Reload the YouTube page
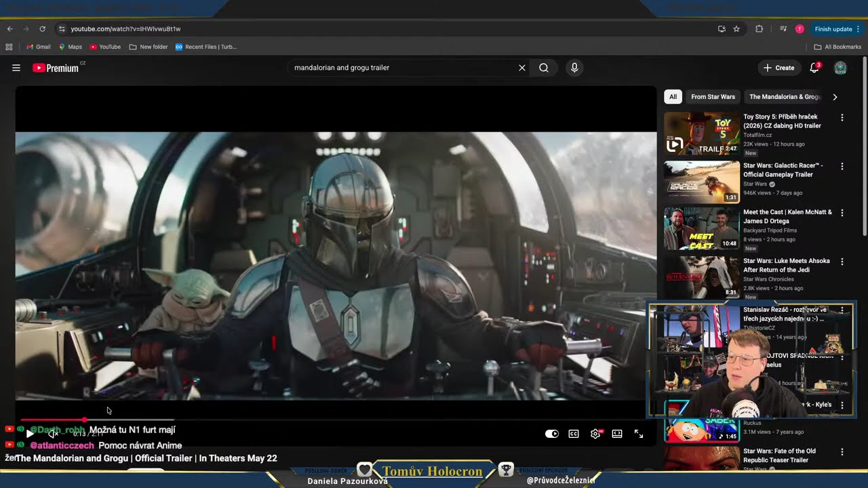The width and height of the screenshot is (868, 488). [x=42, y=29]
